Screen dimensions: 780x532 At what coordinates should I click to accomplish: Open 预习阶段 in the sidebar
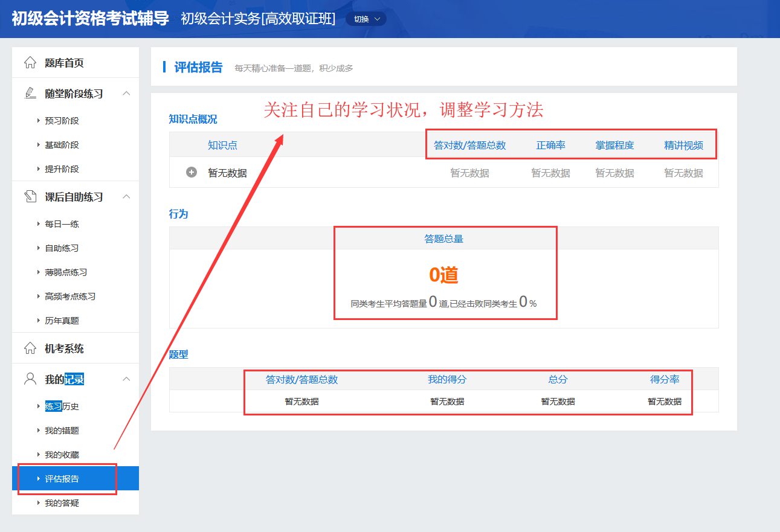62,121
